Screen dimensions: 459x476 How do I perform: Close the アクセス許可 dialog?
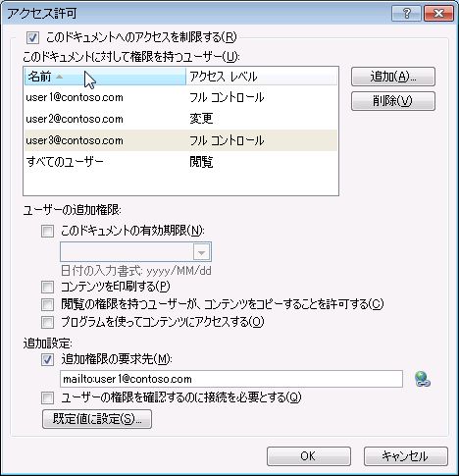(x=438, y=14)
